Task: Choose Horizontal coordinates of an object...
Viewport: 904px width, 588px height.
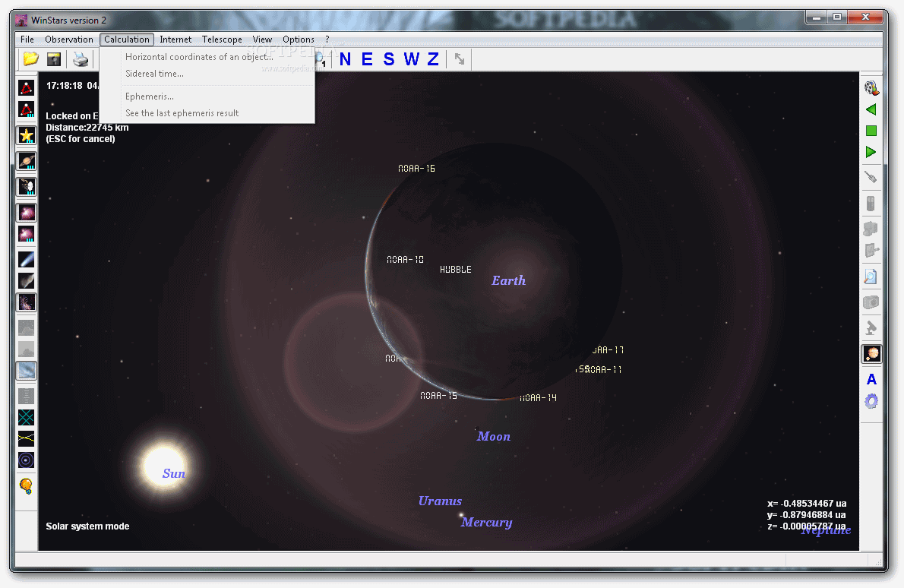Action: tap(207, 56)
